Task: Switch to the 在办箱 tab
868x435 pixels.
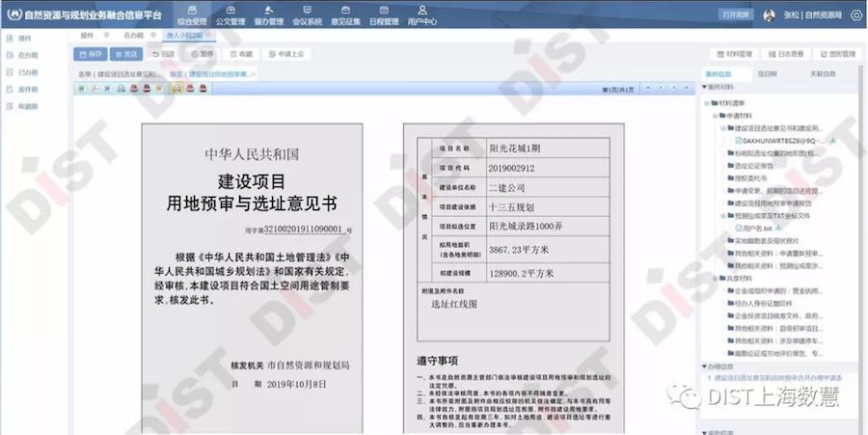Action: tap(133, 35)
